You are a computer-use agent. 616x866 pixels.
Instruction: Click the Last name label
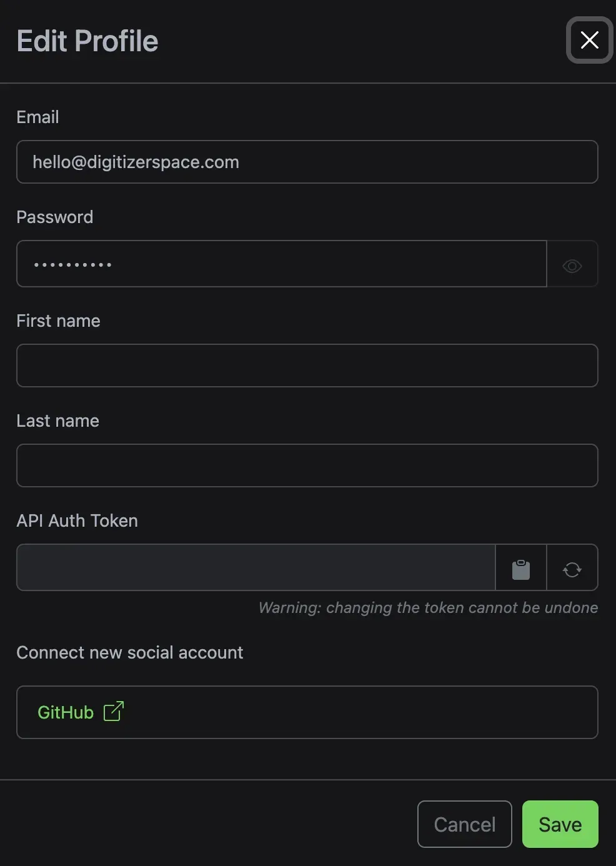point(57,421)
